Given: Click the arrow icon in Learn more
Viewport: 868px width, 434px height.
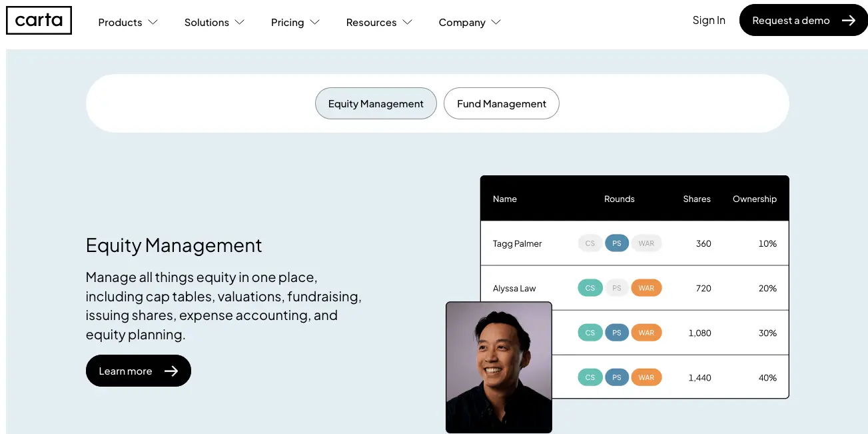Looking at the screenshot, I should (171, 371).
